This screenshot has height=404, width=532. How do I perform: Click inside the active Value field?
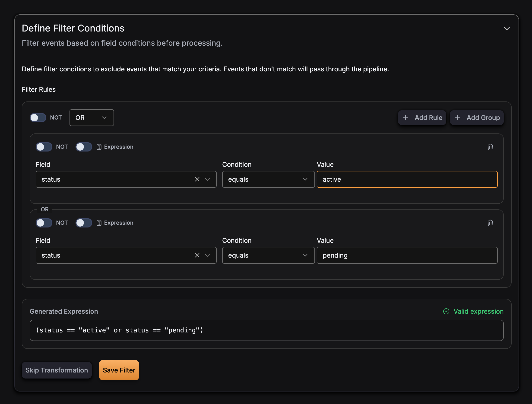(407, 179)
